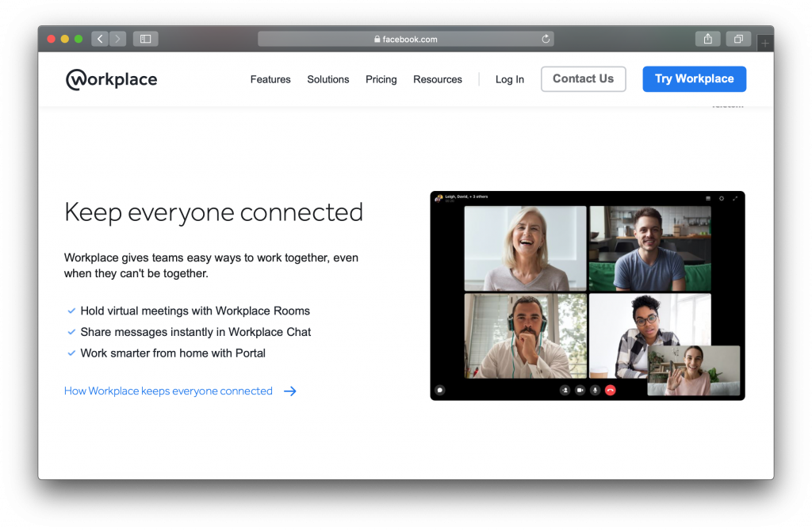812x530 pixels.
Task: Expand the video call to fullscreen
Action: pos(735,198)
